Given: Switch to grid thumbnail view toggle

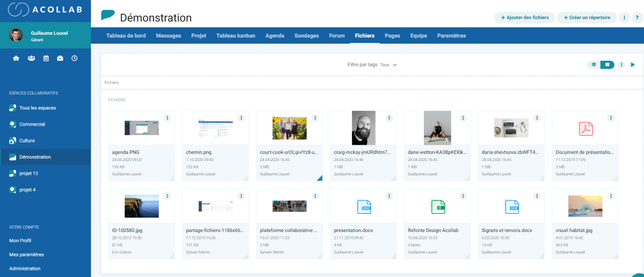Looking at the screenshot, I should tap(607, 64).
